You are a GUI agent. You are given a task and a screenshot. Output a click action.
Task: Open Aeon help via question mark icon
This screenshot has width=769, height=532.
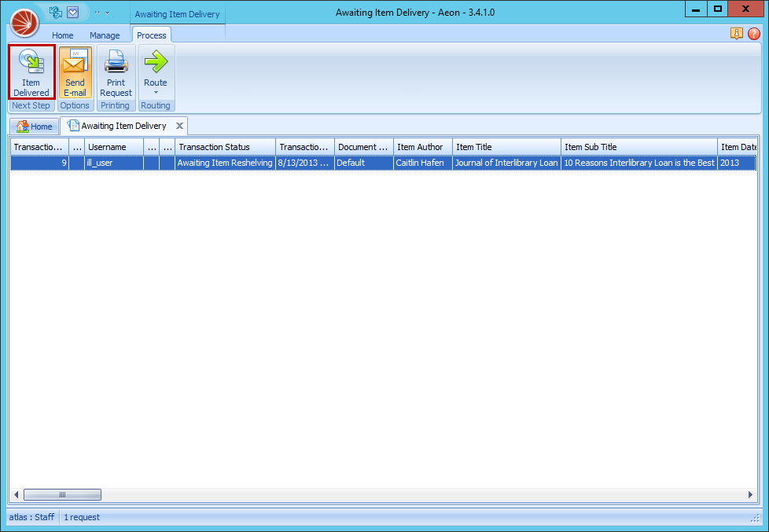tap(753, 34)
